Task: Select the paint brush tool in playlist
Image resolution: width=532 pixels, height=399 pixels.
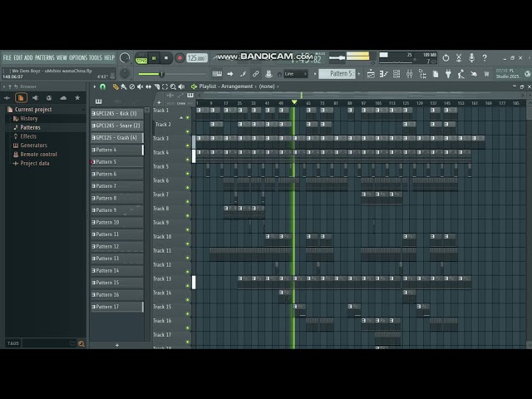Action: click(124, 86)
